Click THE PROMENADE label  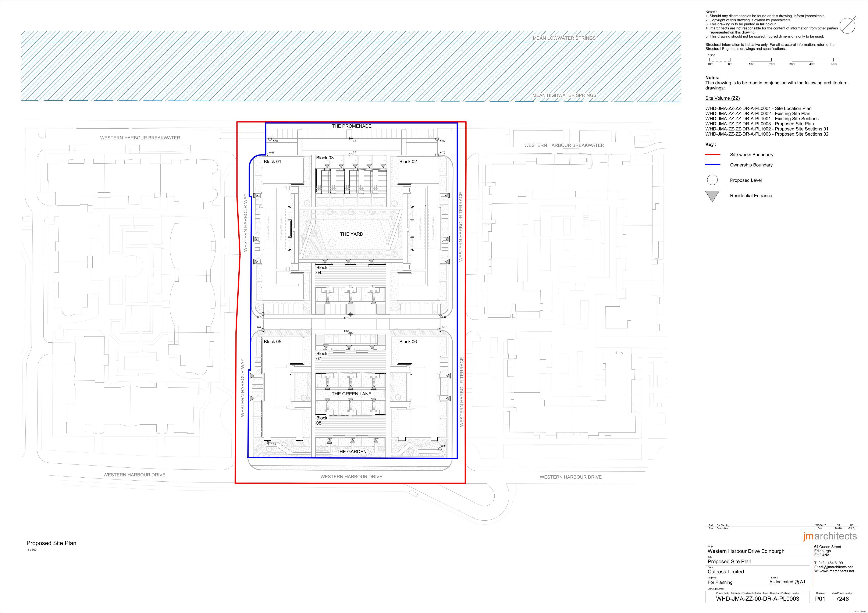coord(352,126)
